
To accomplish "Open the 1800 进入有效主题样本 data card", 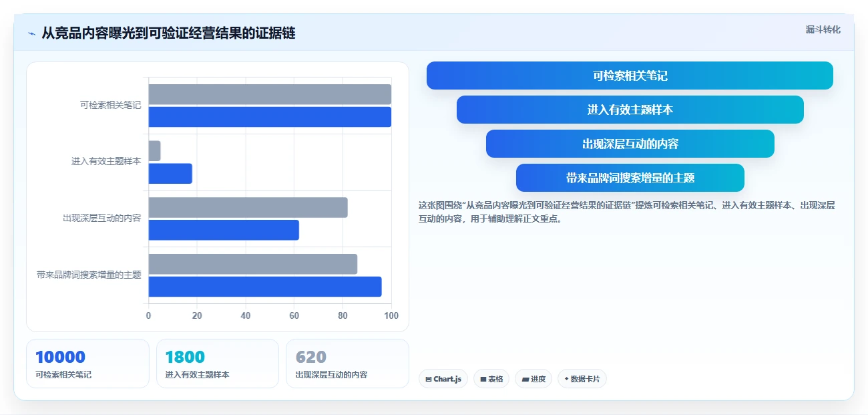I will coord(218,364).
